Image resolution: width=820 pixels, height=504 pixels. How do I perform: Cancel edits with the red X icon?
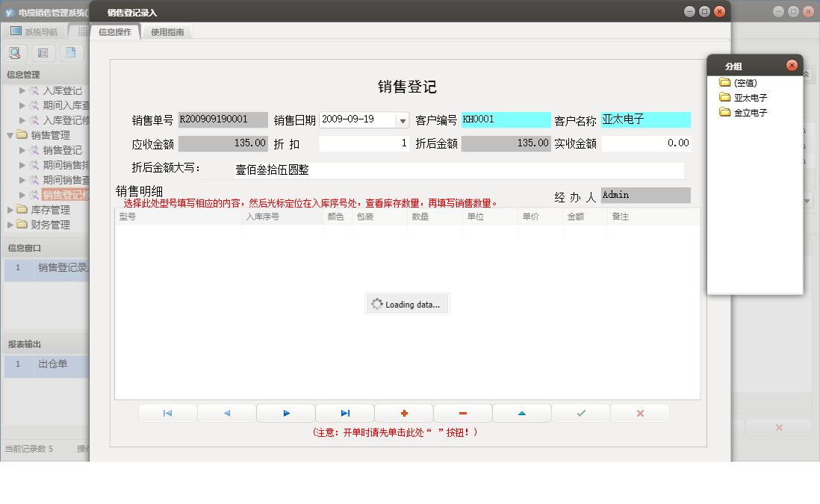click(x=639, y=413)
